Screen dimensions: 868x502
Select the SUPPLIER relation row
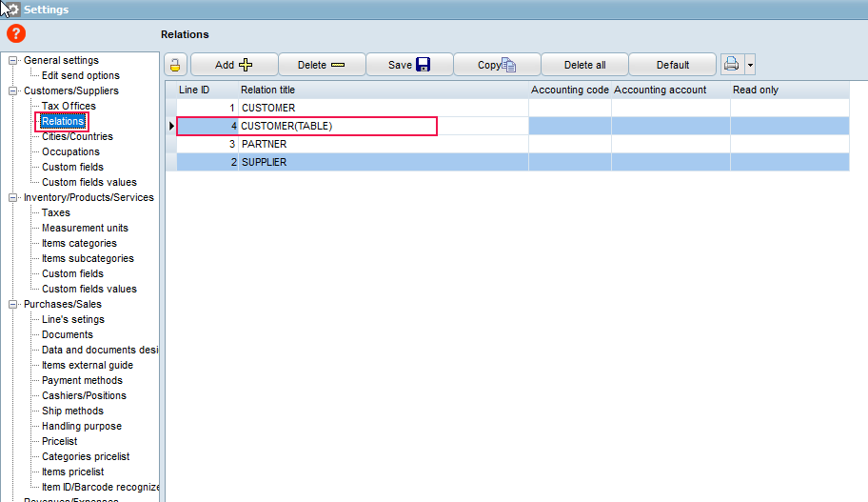pos(381,162)
